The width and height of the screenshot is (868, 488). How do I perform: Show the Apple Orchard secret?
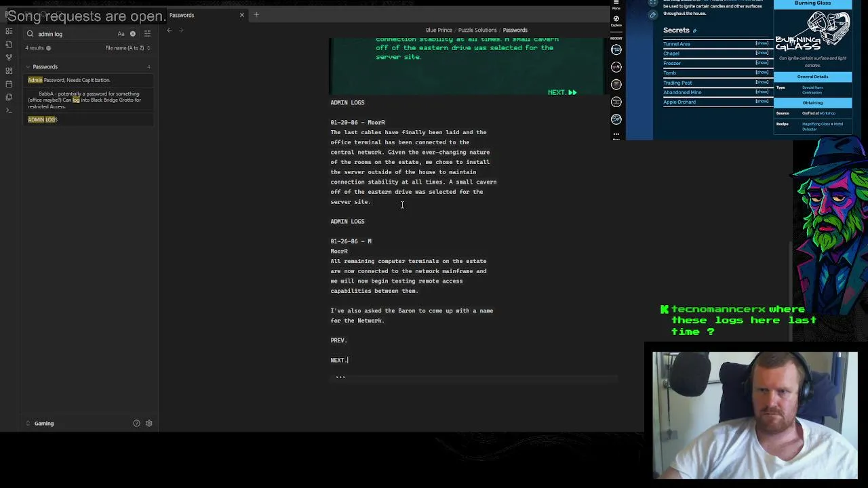coord(762,101)
